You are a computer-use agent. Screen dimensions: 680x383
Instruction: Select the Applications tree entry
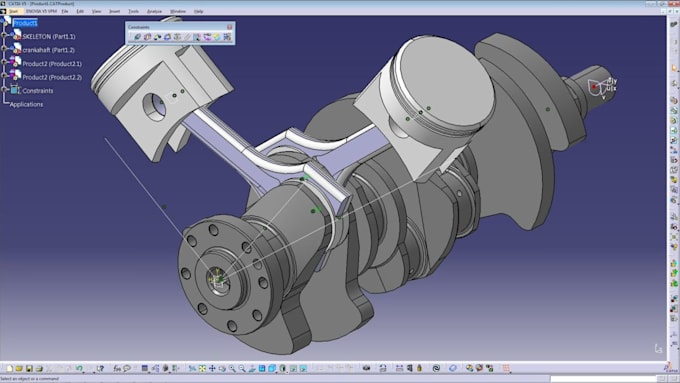(26, 105)
